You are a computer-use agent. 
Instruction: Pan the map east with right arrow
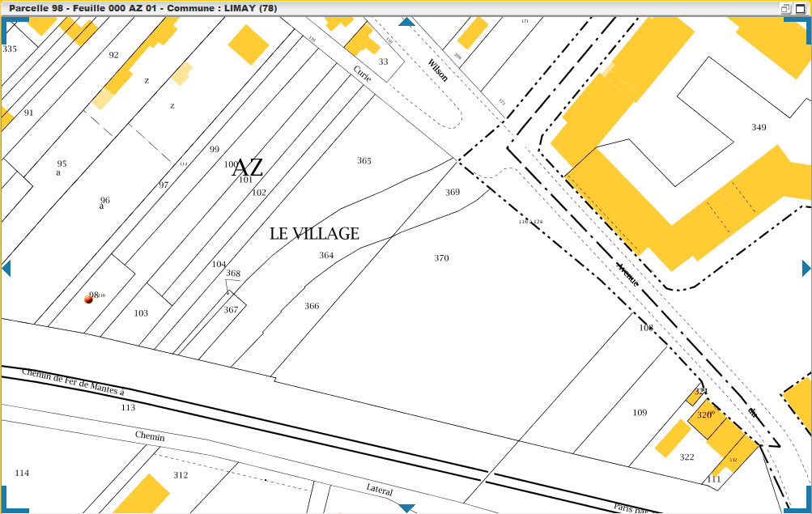tap(806, 268)
